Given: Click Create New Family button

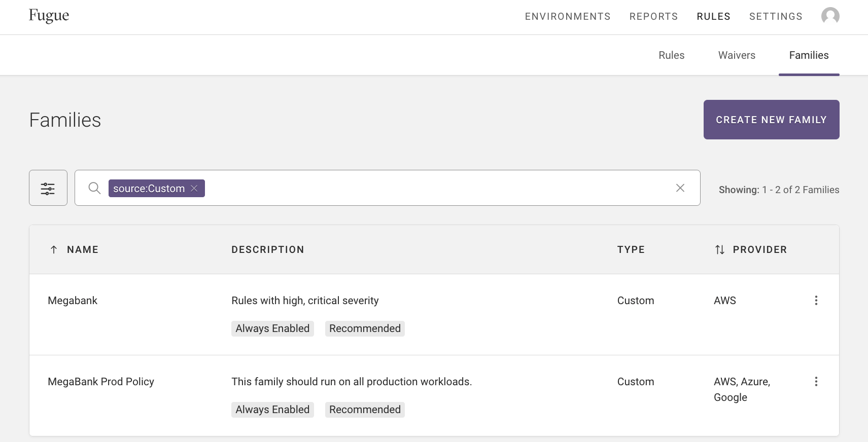Looking at the screenshot, I should [x=771, y=120].
